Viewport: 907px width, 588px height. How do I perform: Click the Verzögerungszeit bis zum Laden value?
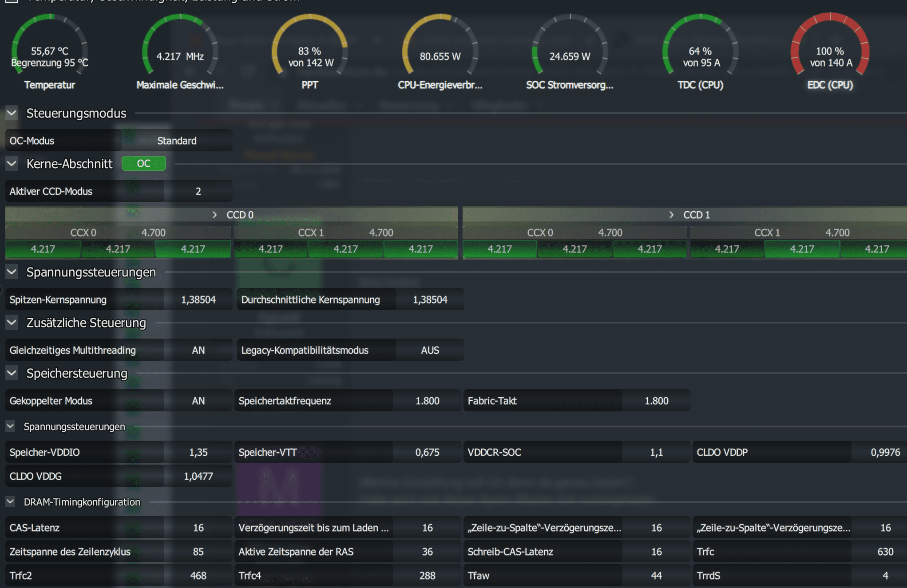427,528
